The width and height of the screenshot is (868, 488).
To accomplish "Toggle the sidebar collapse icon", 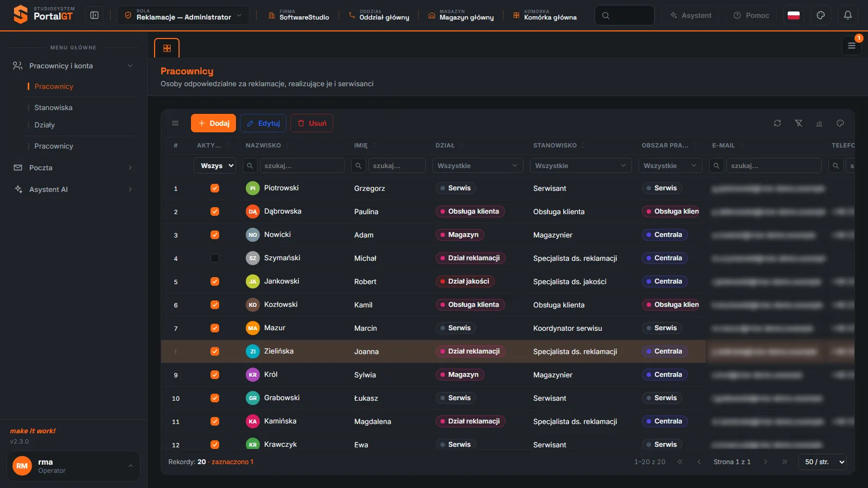I will (x=94, y=15).
